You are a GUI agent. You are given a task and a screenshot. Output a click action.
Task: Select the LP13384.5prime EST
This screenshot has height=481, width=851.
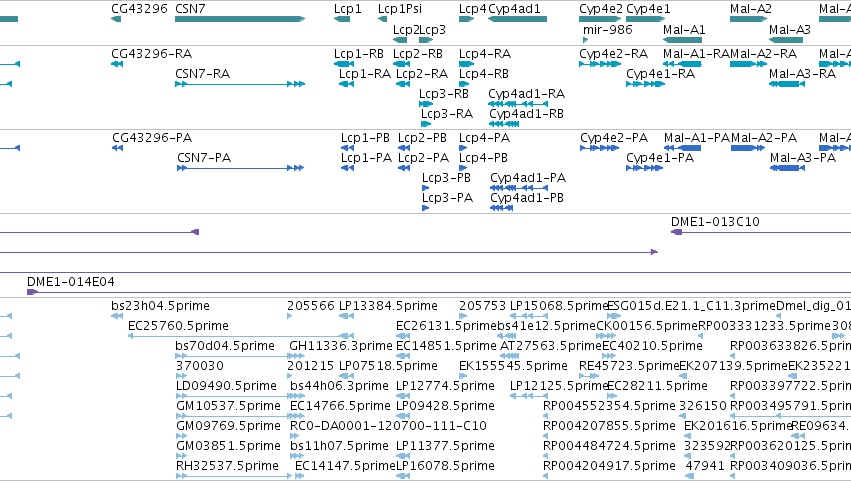coord(346,316)
